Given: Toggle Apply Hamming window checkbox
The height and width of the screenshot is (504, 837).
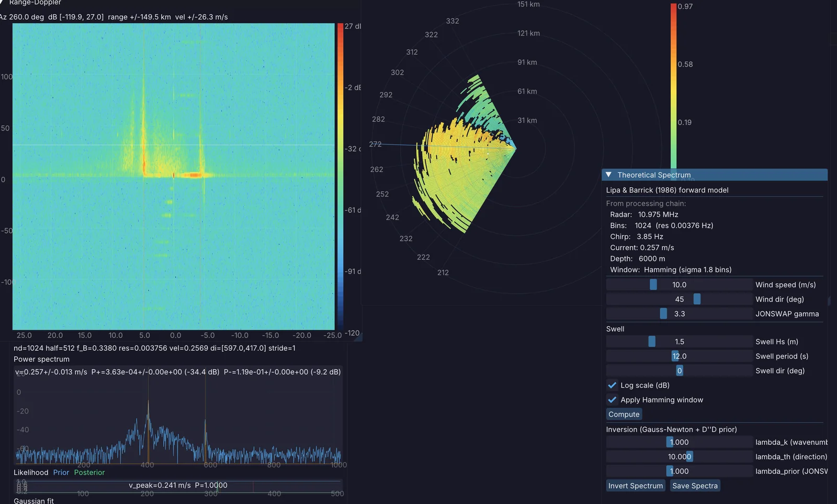Looking at the screenshot, I should (x=612, y=400).
